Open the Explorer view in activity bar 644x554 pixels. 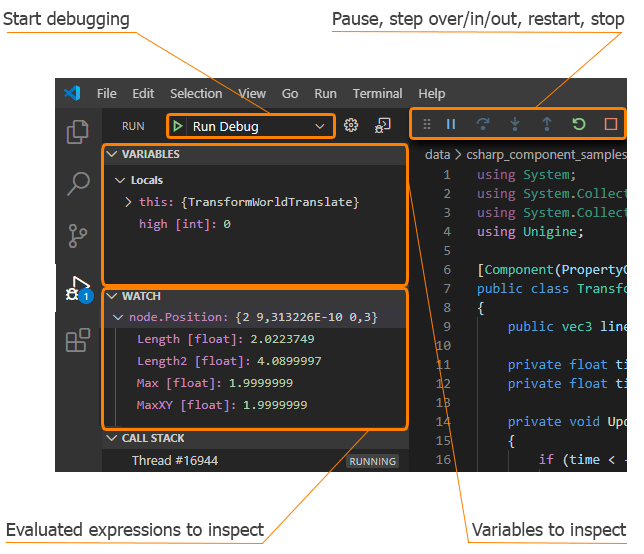77,133
